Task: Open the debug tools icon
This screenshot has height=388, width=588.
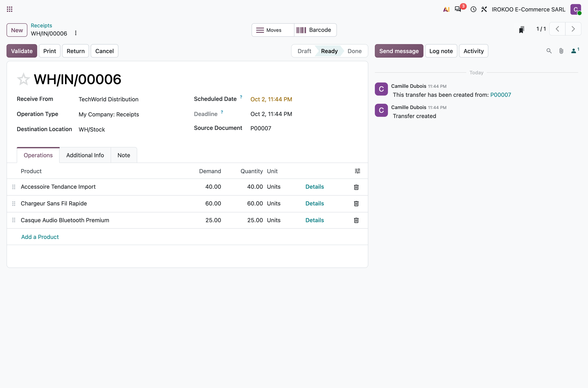Action: pos(484,9)
